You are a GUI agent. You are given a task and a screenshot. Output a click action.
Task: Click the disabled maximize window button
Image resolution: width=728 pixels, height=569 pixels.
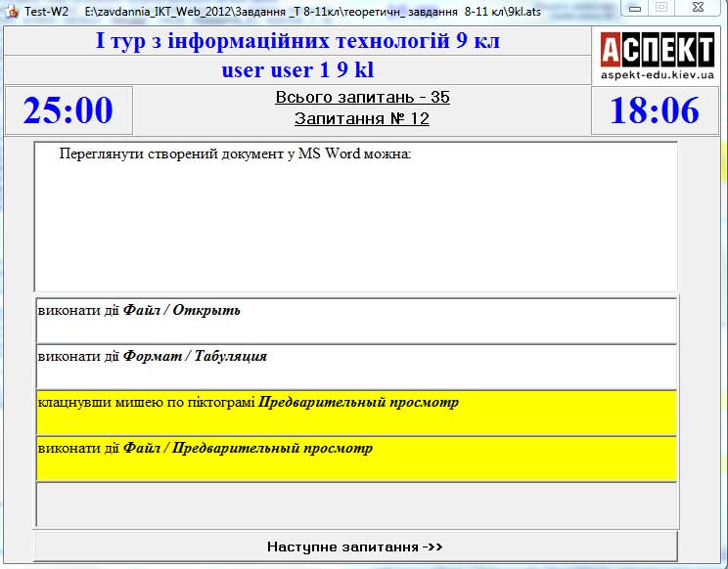click(x=661, y=9)
